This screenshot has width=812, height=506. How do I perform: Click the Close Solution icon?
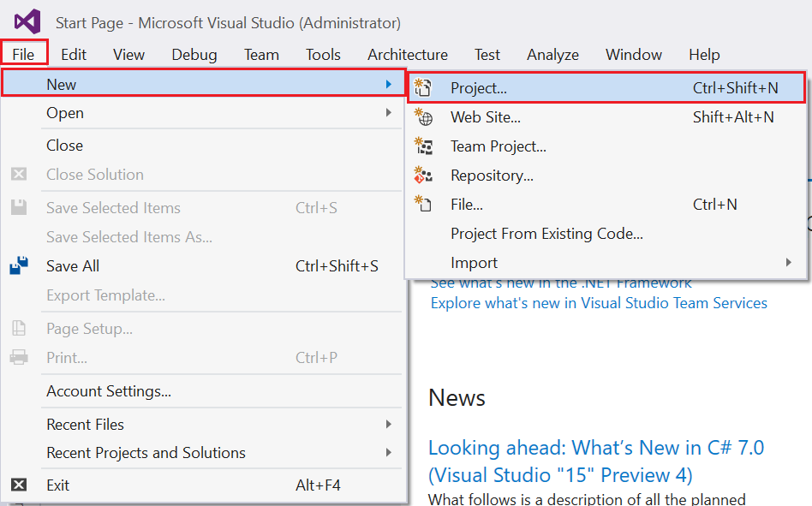(x=19, y=174)
